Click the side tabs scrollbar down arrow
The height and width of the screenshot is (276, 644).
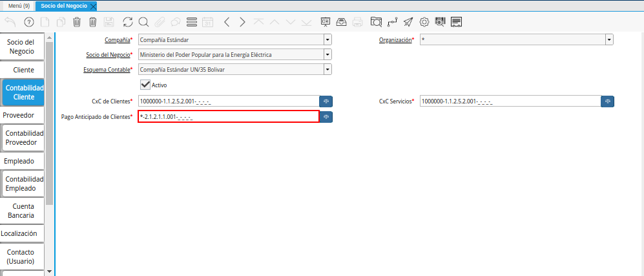coord(49,271)
